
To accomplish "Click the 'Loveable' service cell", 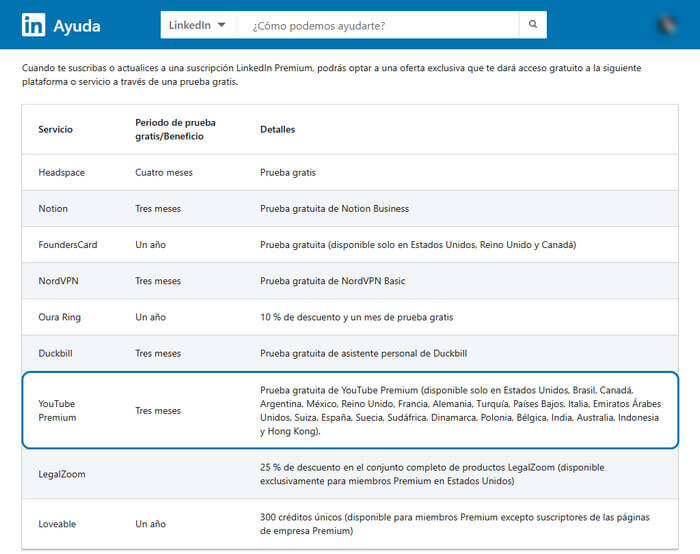I will pos(57,524).
